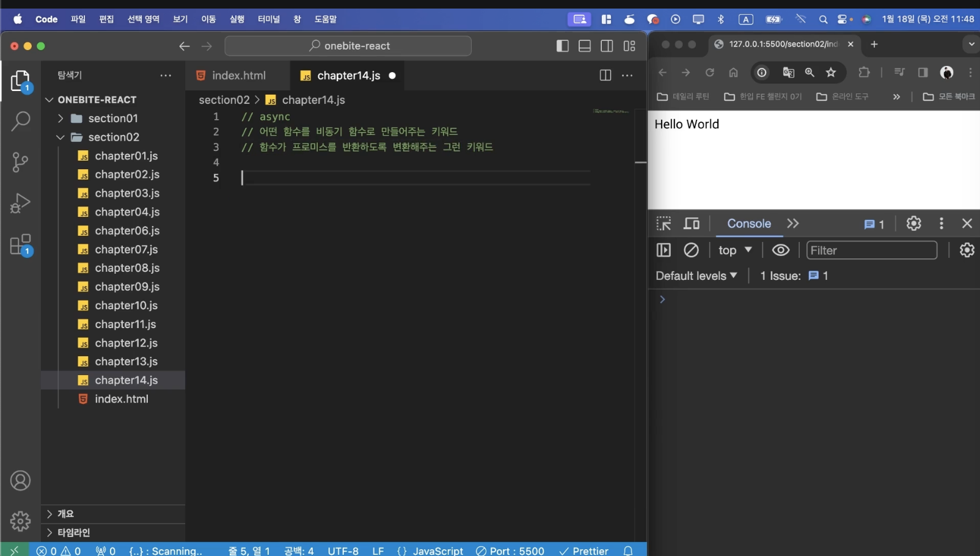Switch to the index.html editor tab
This screenshot has height=556, width=980.
238,75
